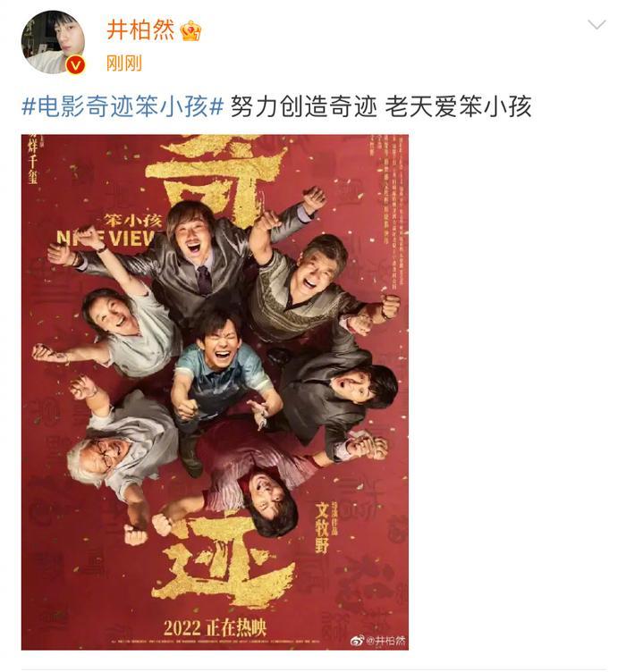Screen dimensions: 626x672
Task: Click the Weibo logo watermark on poster
Action: point(357,641)
